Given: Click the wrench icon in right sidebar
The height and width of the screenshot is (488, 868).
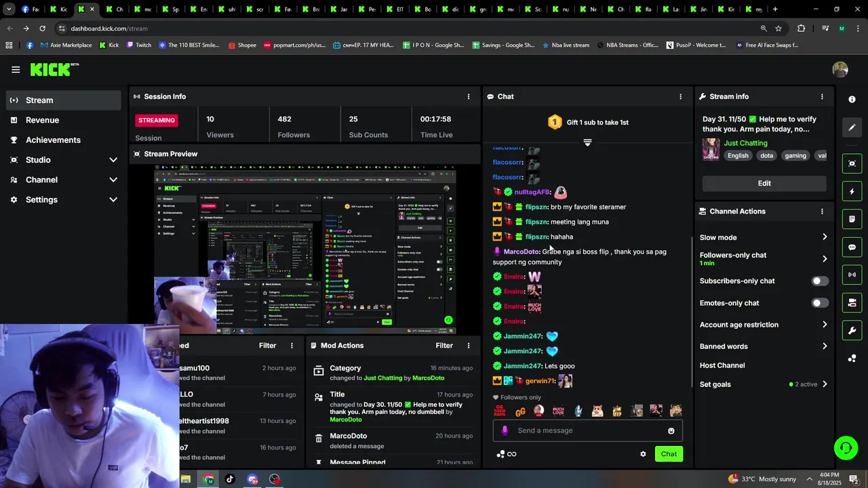Looking at the screenshot, I should (x=852, y=330).
